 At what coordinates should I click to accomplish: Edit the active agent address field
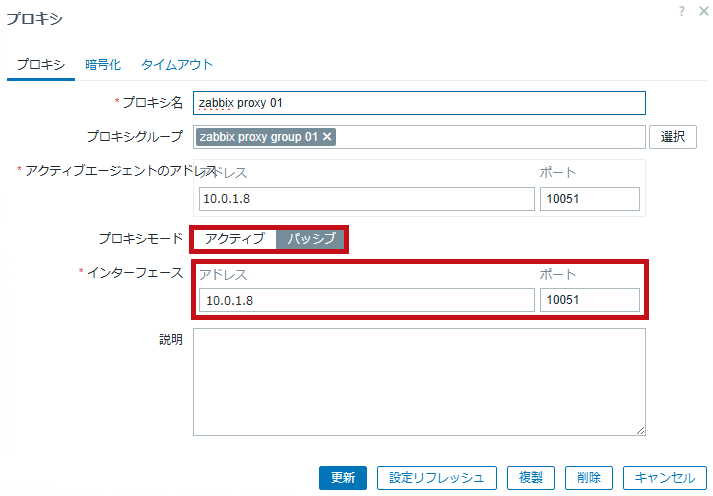point(367,199)
